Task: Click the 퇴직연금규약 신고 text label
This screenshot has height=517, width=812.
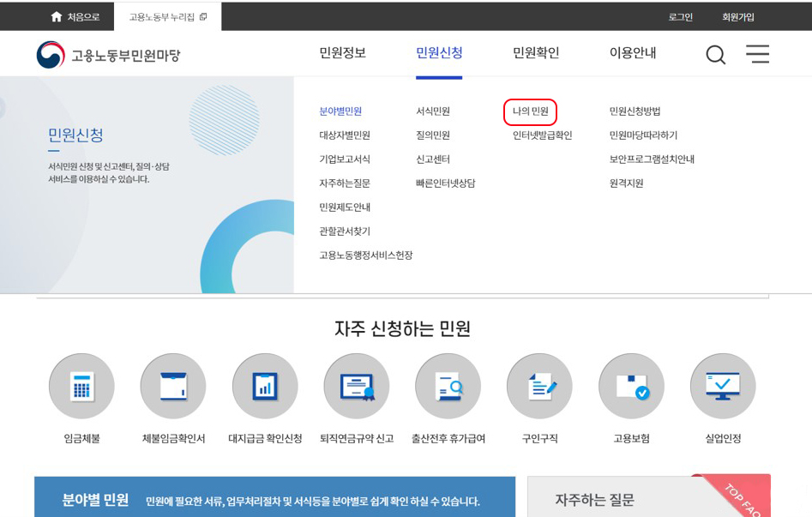Action: 357,439
